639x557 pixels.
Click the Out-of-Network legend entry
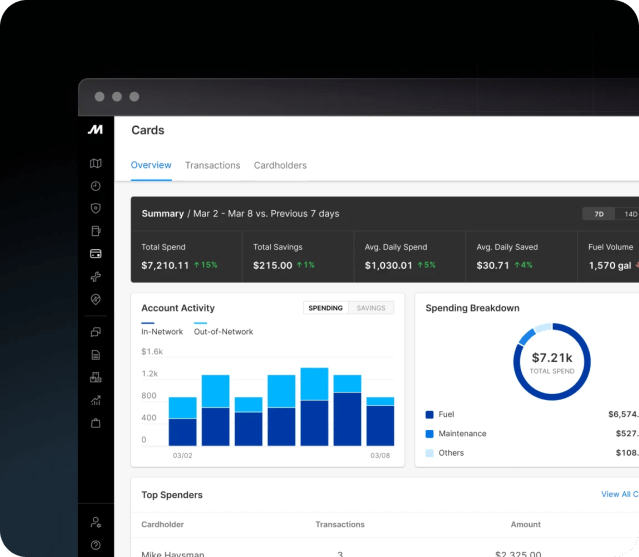click(x=223, y=331)
